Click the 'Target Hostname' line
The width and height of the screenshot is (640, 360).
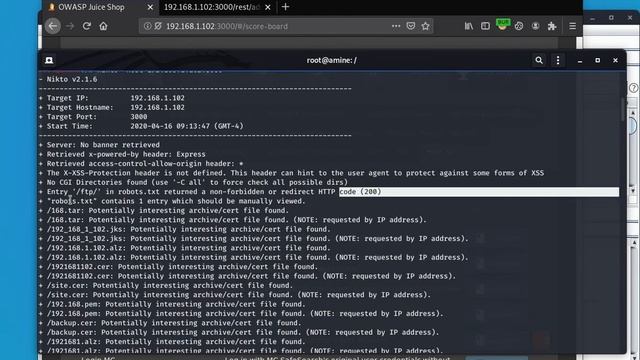point(112,107)
